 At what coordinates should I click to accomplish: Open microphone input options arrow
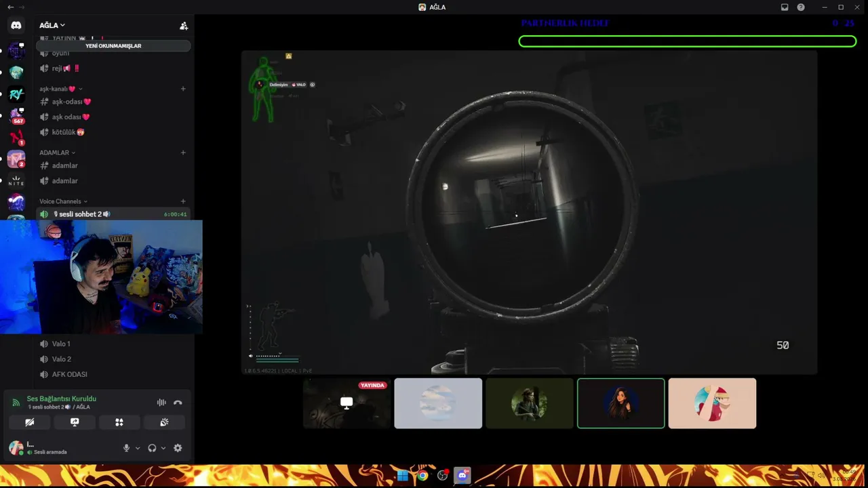pos(138,448)
